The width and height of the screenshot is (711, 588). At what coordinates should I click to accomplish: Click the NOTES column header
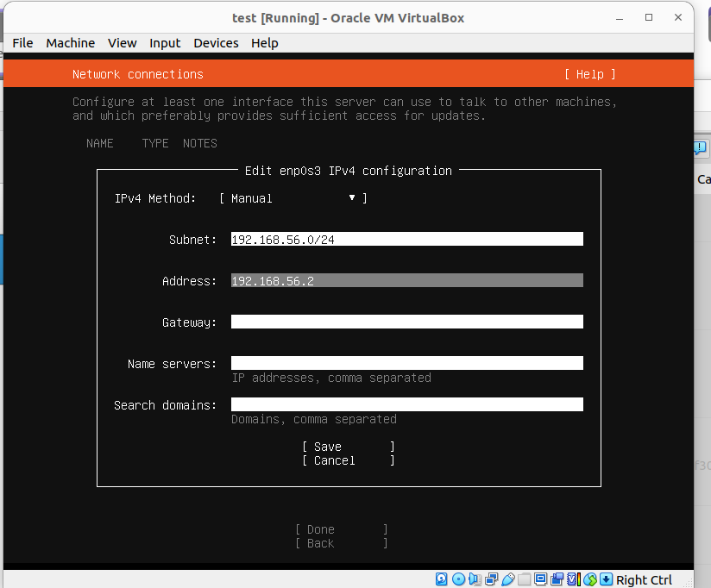tap(200, 144)
